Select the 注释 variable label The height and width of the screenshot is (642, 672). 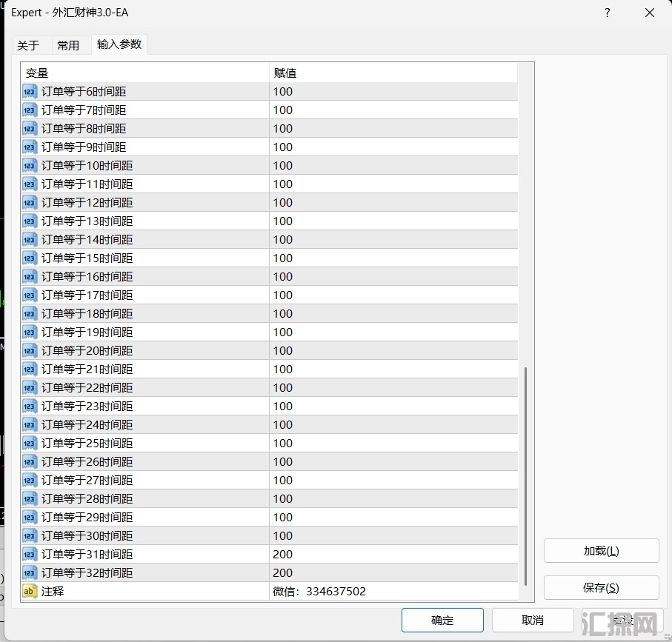pyautogui.click(x=53, y=592)
